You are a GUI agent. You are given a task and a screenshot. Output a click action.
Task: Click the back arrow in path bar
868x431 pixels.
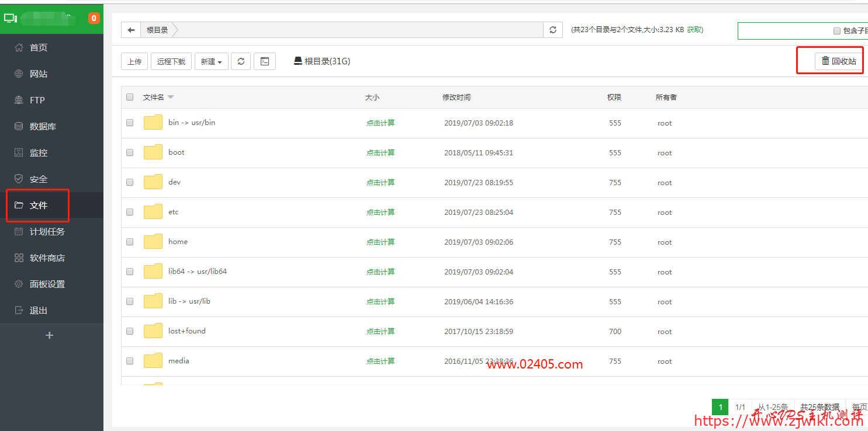pos(131,30)
